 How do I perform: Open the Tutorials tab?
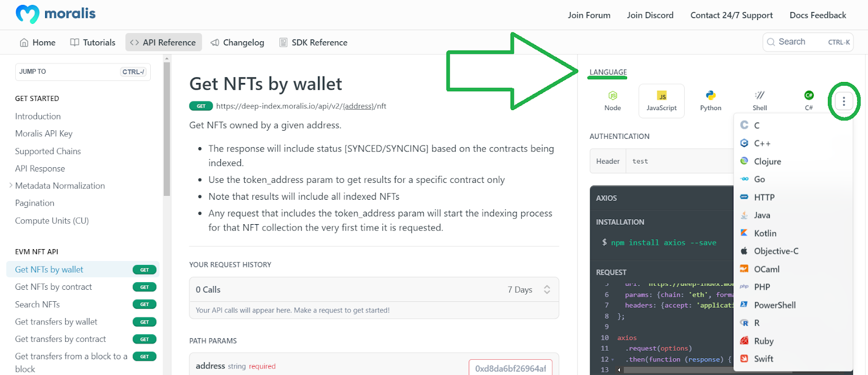coord(93,42)
